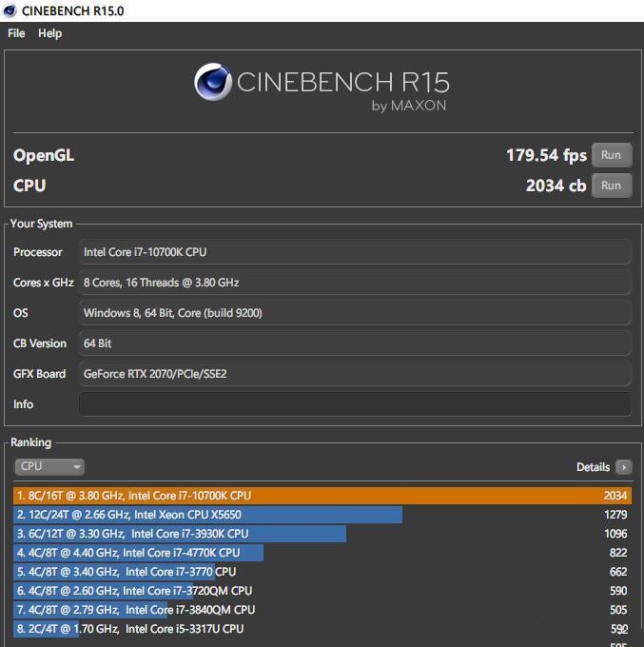This screenshot has width=644, height=647.
Task: Select ranking row Intel Core i7-10700K
Action: [x=322, y=496]
